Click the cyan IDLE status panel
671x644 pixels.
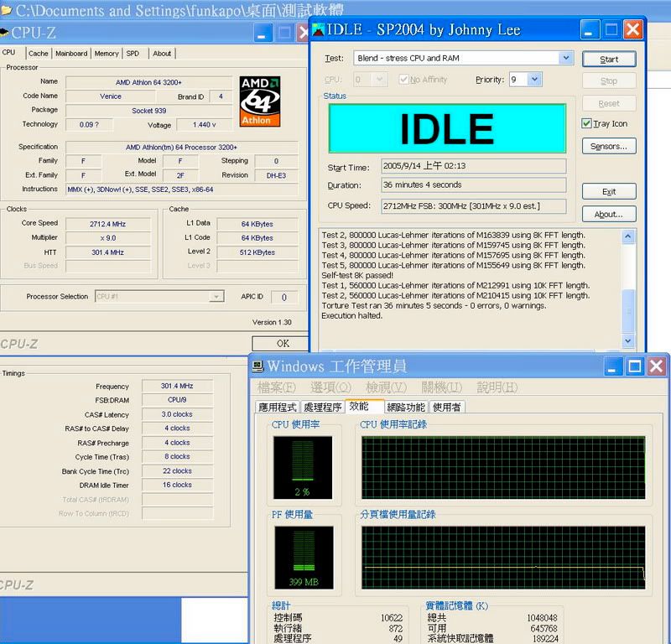pos(447,128)
